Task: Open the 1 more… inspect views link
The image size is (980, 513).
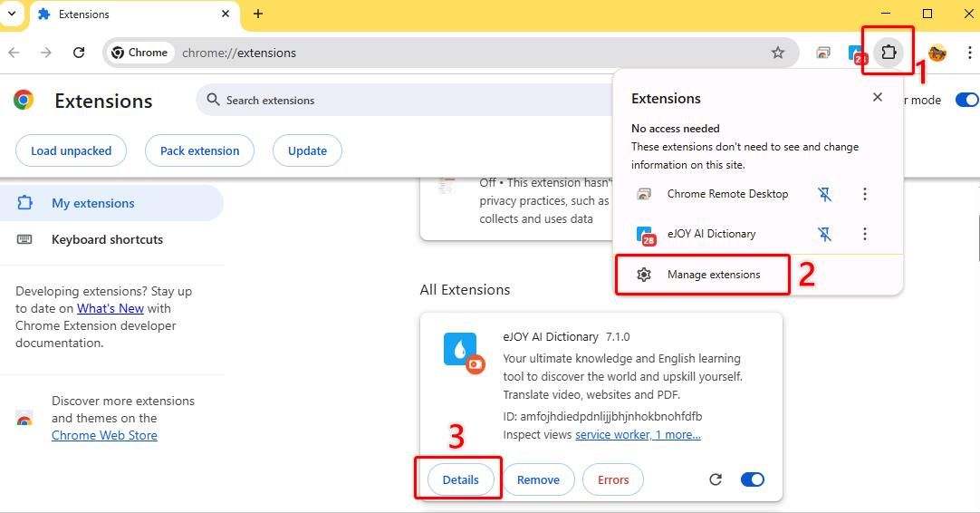Action: [678, 435]
